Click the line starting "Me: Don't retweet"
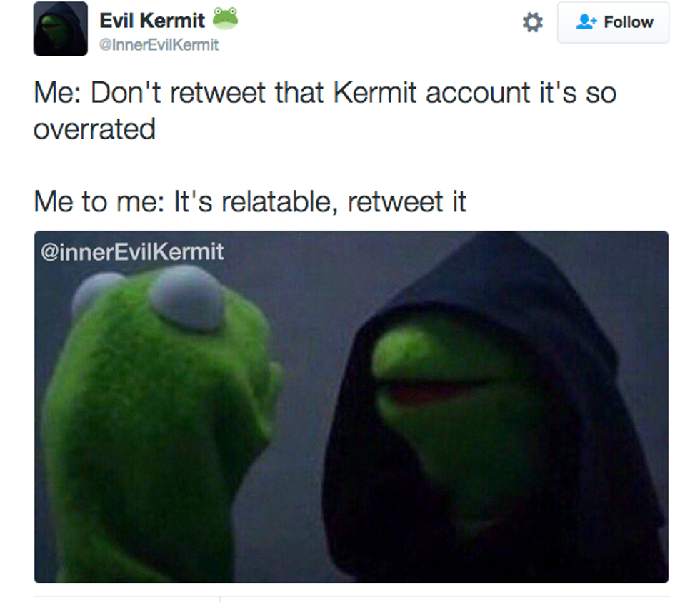The height and width of the screenshot is (602, 700). [x=325, y=93]
